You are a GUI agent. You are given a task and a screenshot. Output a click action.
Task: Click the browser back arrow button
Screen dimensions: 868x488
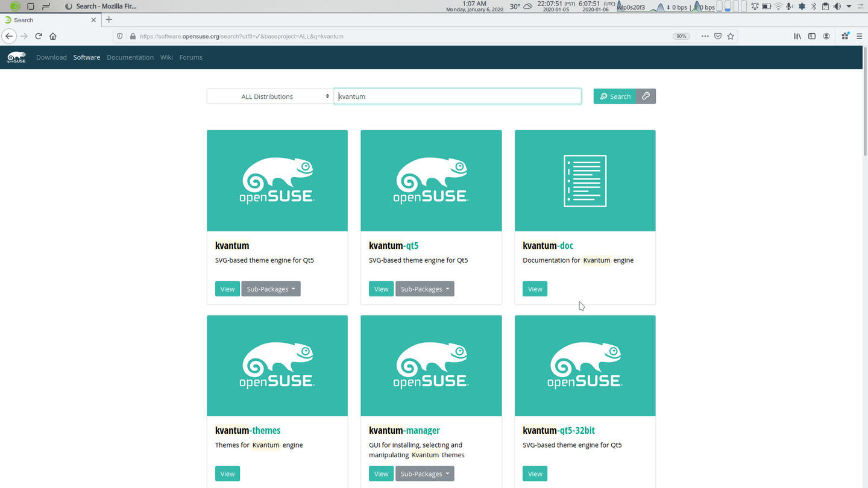click(x=9, y=36)
